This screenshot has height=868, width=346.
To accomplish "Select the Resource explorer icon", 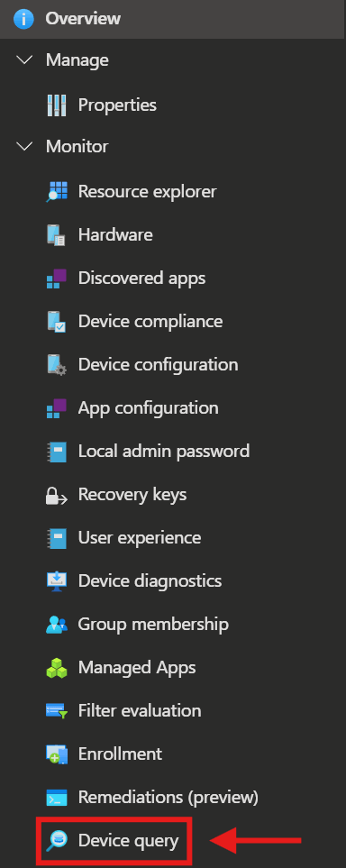I will pyautogui.click(x=57, y=192).
